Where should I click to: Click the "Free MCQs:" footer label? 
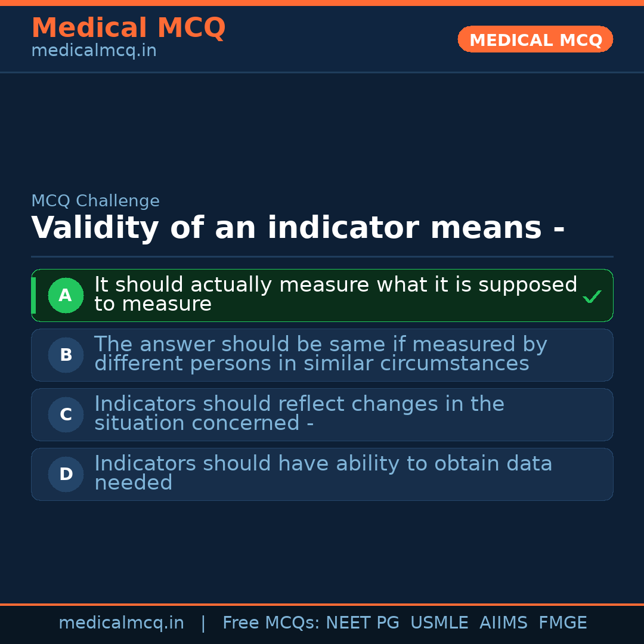tap(271, 623)
